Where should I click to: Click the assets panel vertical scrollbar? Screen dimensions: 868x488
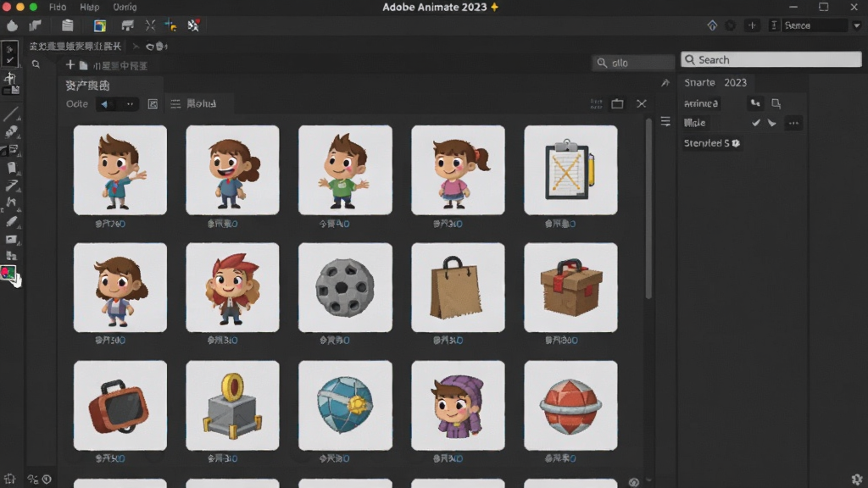(x=648, y=209)
